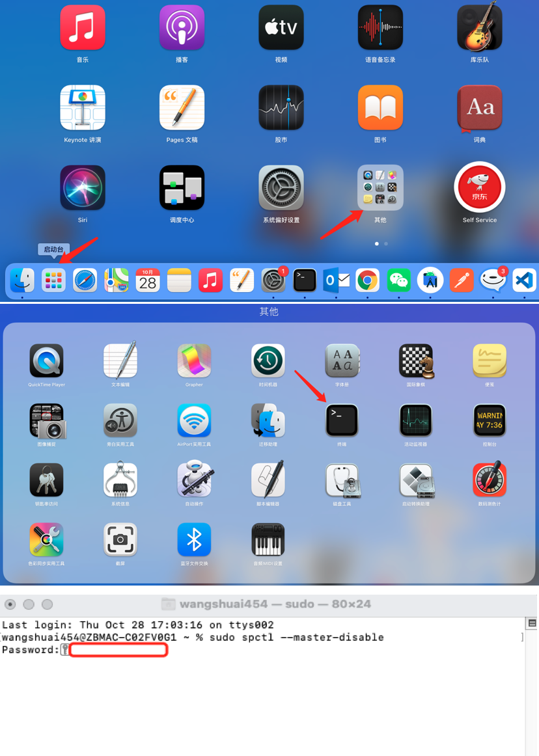
Task: Open 调度中心 Mission Control
Action: click(x=182, y=187)
